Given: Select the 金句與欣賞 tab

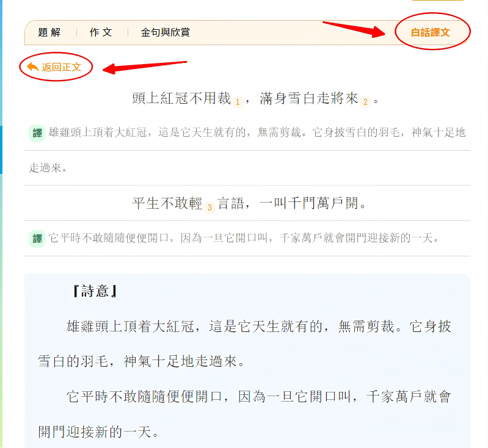Looking at the screenshot, I should (165, 32).
